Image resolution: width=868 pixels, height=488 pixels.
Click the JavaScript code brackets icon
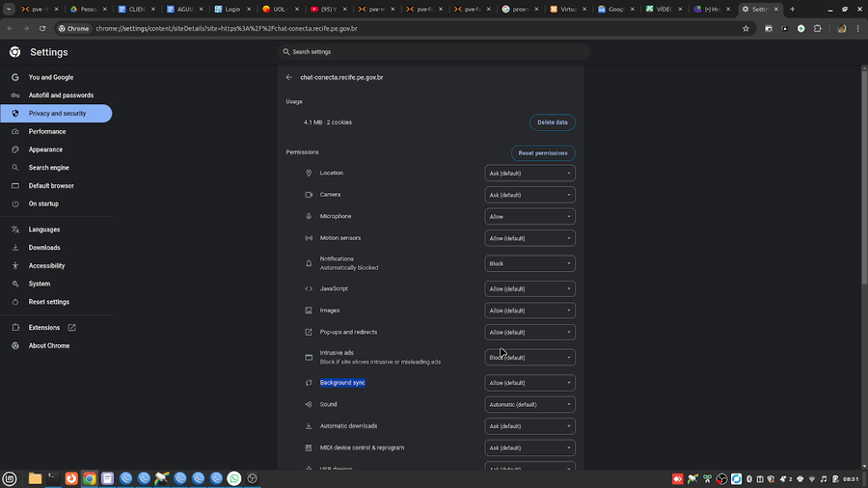[309, 288]
